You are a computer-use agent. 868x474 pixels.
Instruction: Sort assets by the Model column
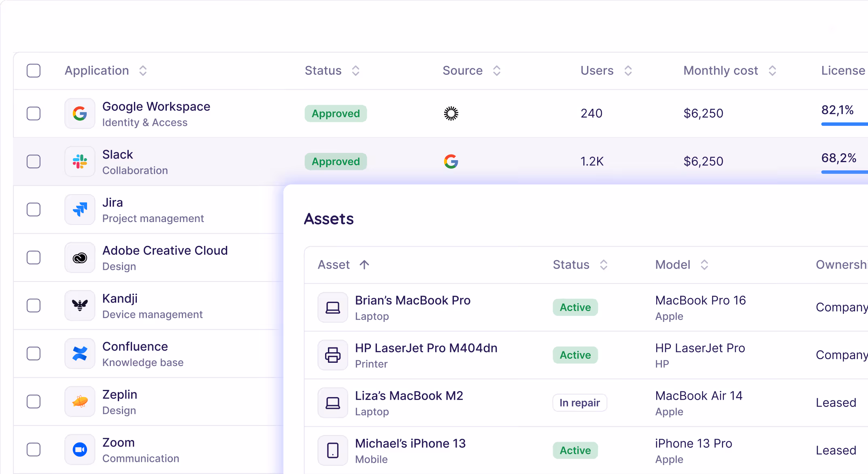(704, 265)
